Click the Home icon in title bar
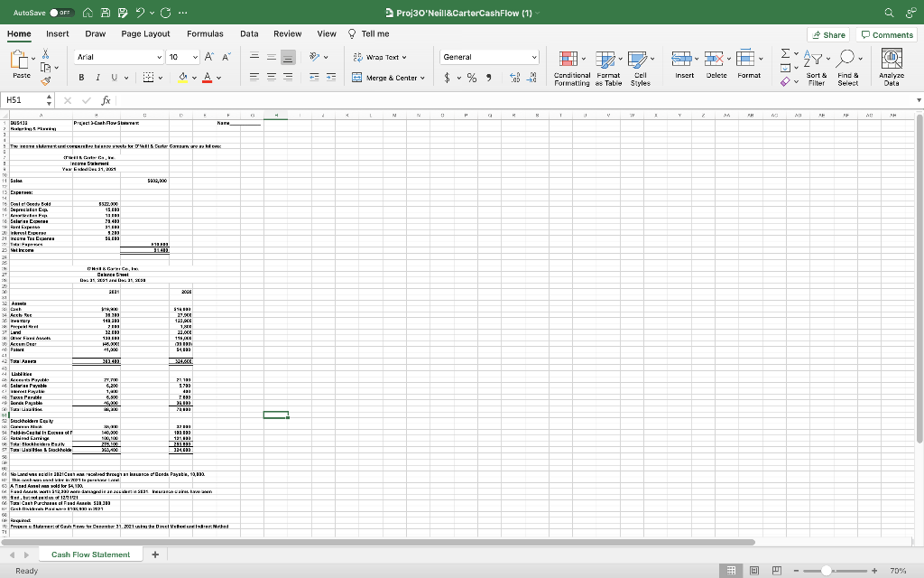The width and height of the screenshot is (924, 578). pos(88,13)
